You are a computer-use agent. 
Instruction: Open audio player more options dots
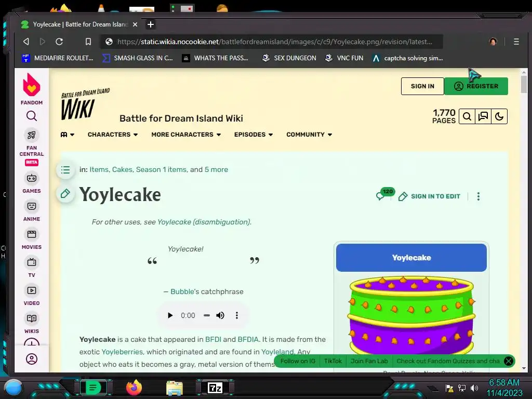[237, 315]
